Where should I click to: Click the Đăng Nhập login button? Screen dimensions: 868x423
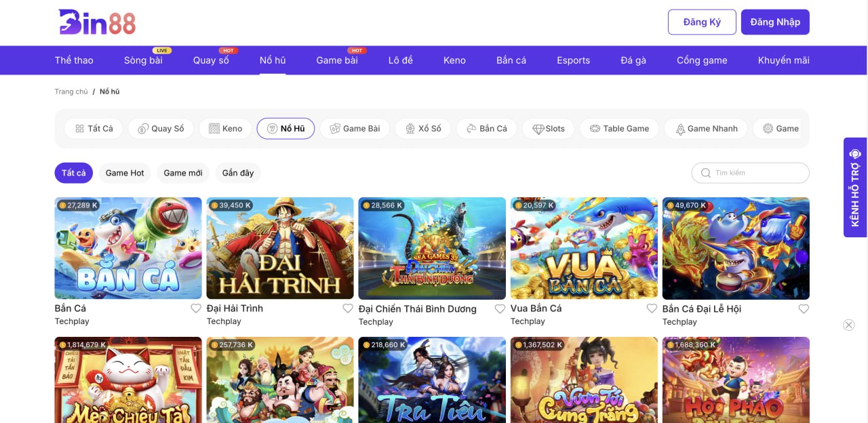click(775, 22)
